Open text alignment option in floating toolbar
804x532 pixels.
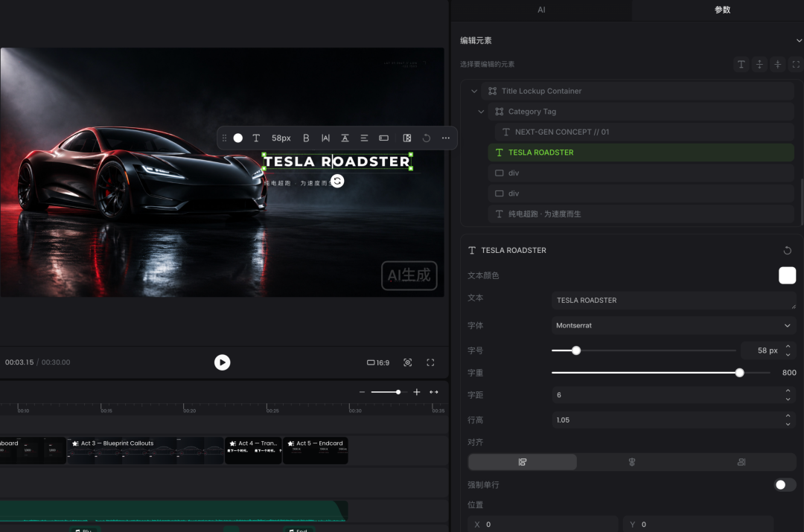tap(364, 138)
